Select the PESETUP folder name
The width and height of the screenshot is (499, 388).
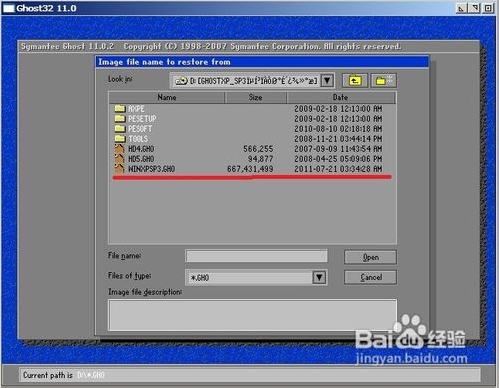point(142,119)
